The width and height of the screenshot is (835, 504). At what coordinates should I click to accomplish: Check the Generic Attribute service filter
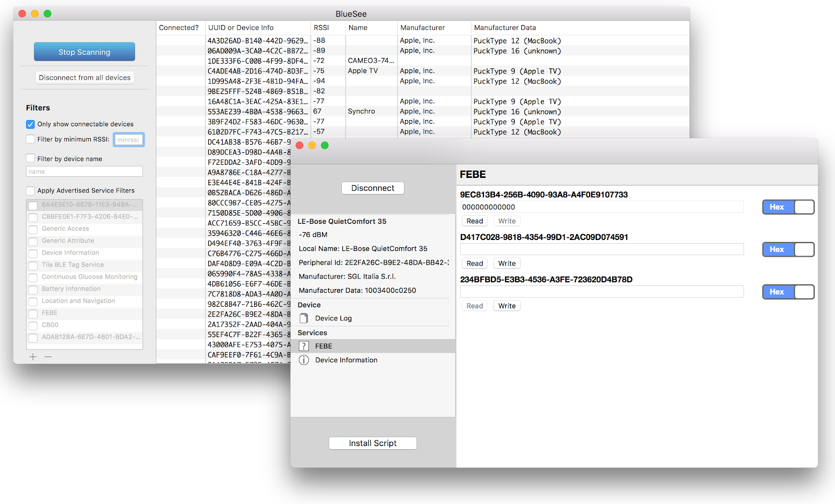(33, 241)
